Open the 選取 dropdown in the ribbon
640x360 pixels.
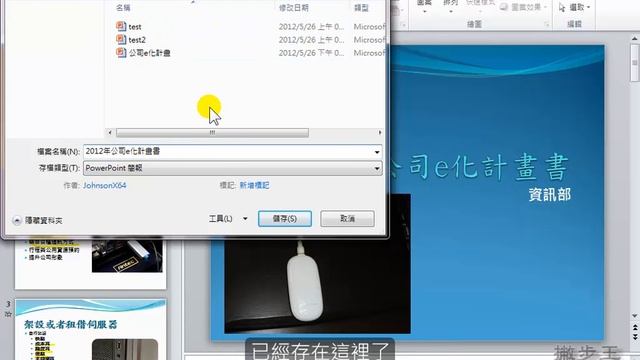[575, 7]
